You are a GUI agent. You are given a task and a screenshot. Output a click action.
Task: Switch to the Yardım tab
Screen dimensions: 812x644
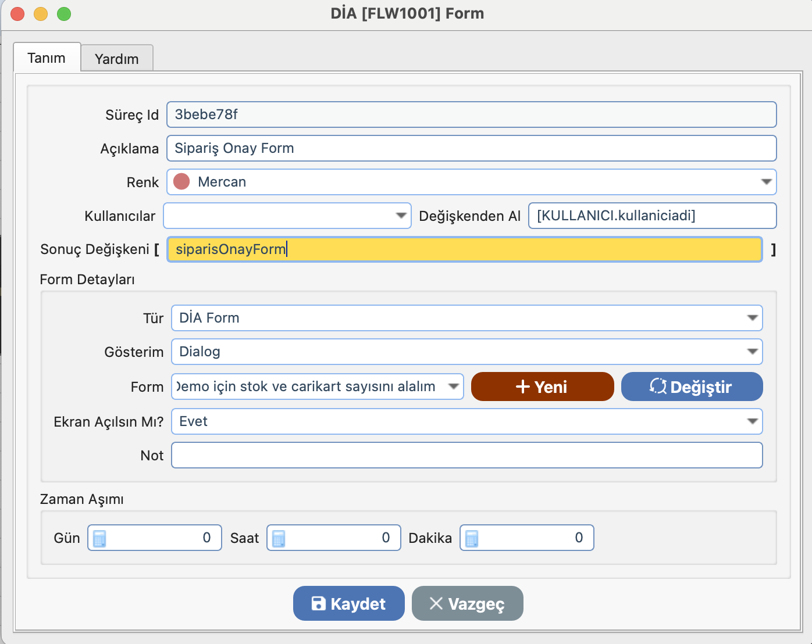(117, 59)
